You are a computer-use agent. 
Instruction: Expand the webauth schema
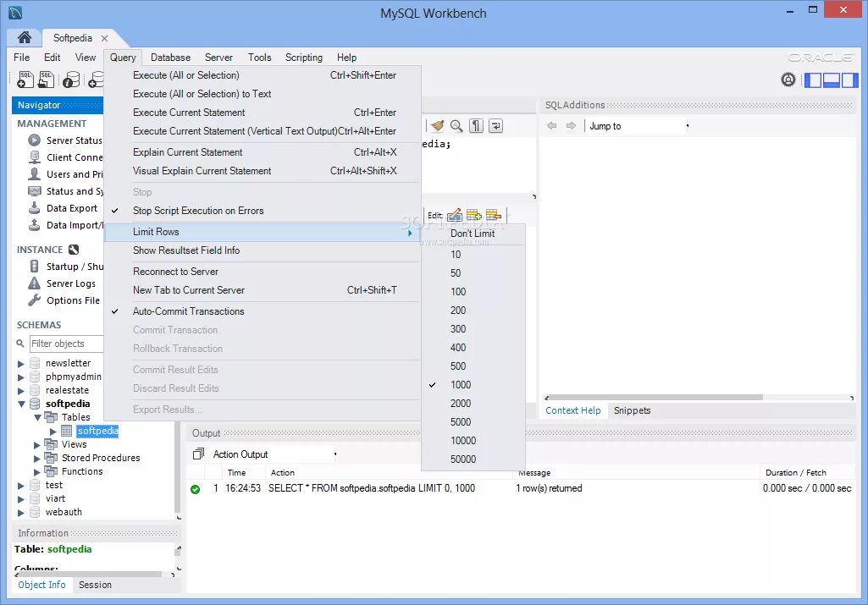pos(21,513)
